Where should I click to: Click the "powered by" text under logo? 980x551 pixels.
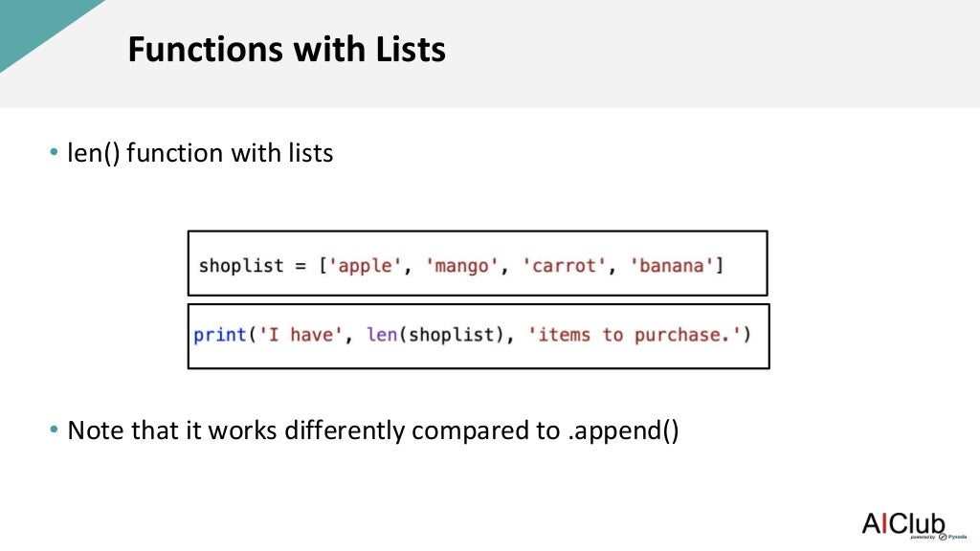pos(924,538)
